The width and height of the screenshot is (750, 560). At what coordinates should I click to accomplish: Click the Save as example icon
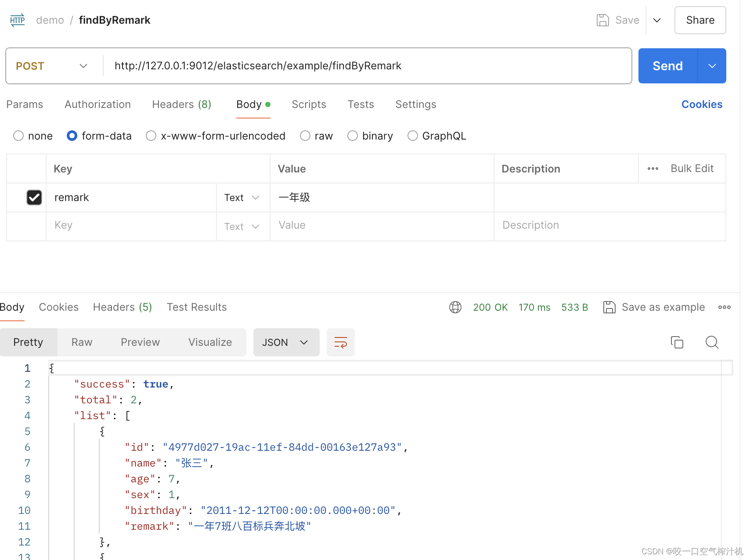[x=609, y=307]
